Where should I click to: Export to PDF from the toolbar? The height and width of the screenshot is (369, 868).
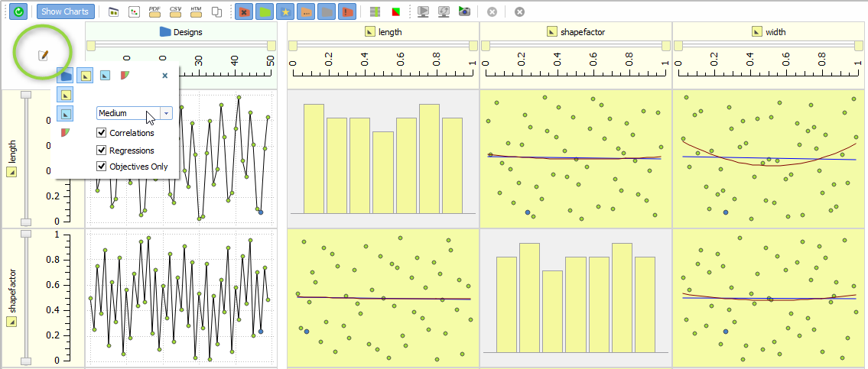pos(155,11)
